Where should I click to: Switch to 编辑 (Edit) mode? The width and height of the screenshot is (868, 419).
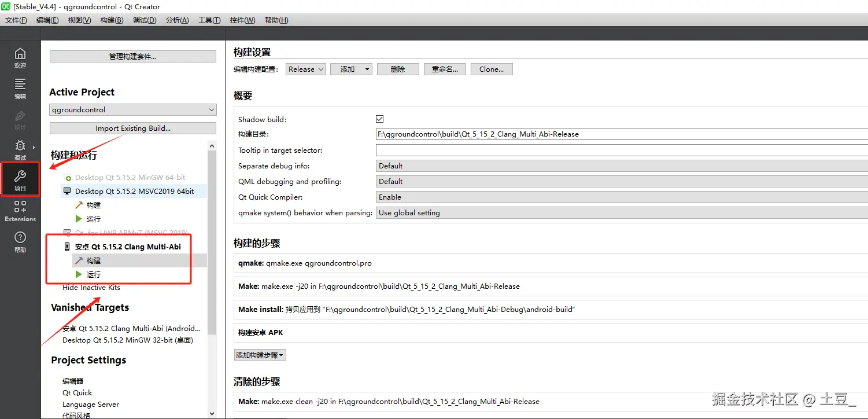pos(20,89)
